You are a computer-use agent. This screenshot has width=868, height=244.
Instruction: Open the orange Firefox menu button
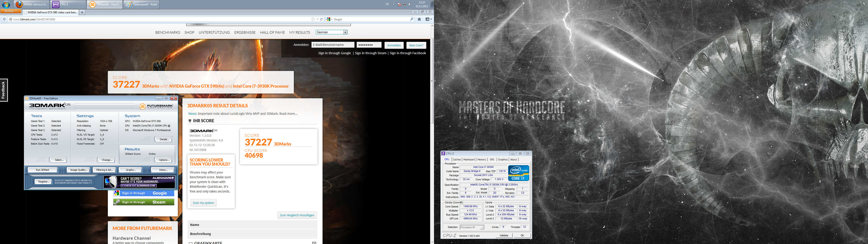tap(11, 11)
